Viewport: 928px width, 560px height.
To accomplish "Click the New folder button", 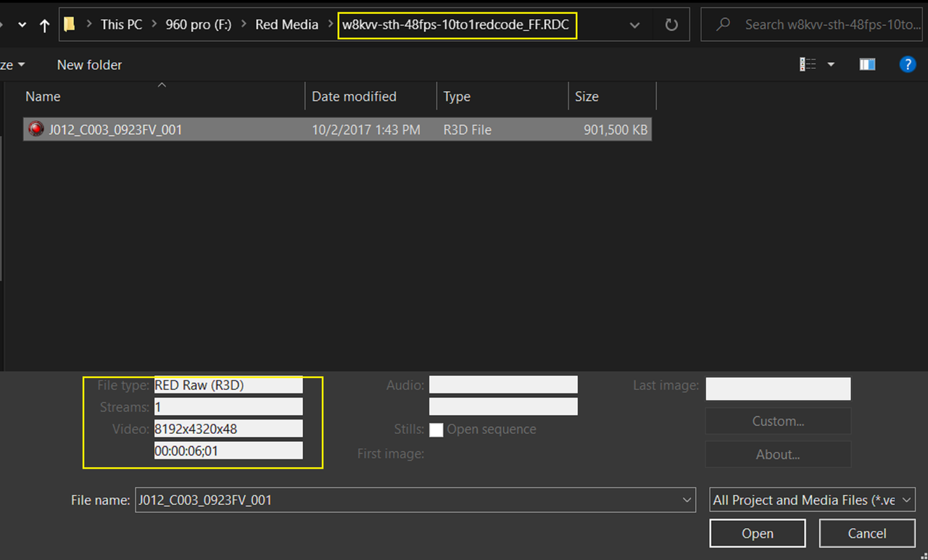I will pos(89,64).
